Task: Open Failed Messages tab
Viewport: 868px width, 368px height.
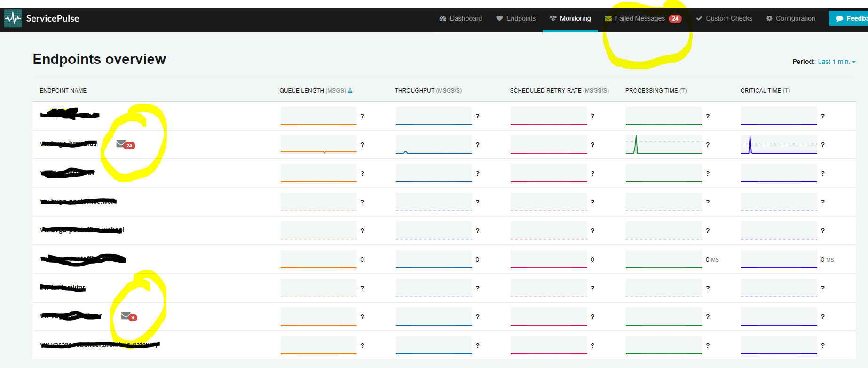Action: tap(643, 18)
